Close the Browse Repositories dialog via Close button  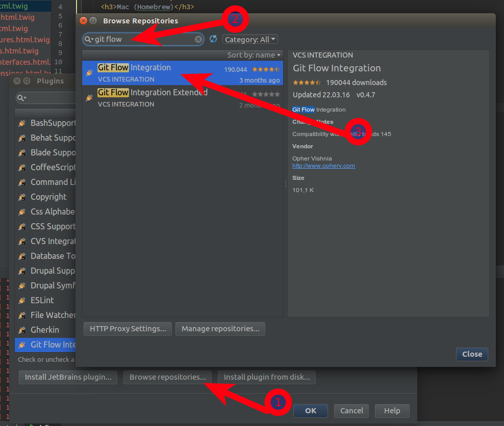472,354
